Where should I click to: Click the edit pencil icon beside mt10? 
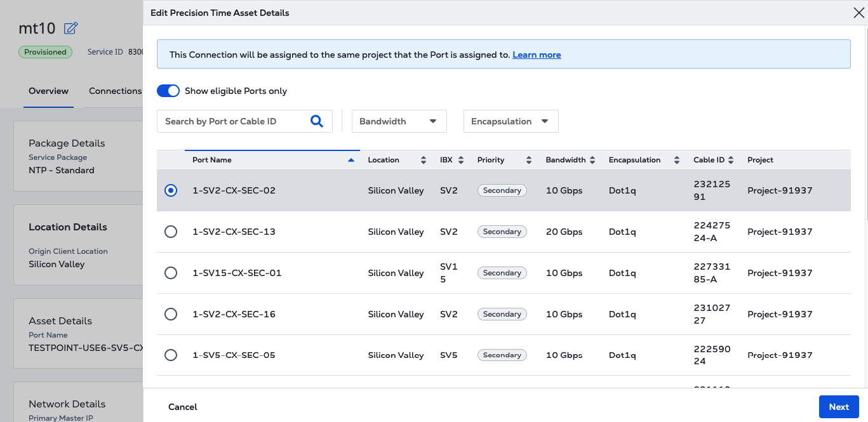tap(71, 28)
